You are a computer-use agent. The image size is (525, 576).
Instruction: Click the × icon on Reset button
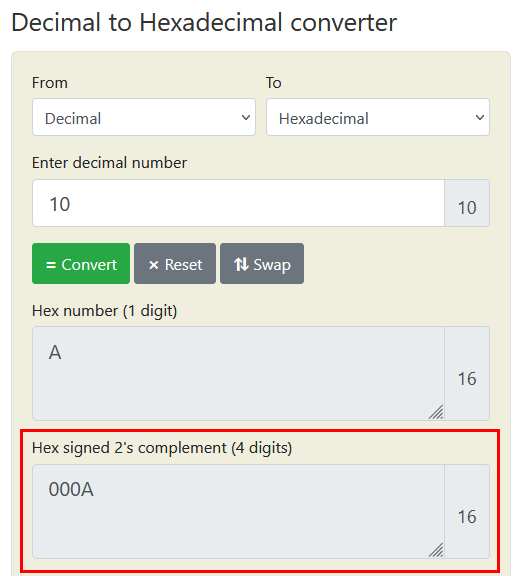pos(154,265)
